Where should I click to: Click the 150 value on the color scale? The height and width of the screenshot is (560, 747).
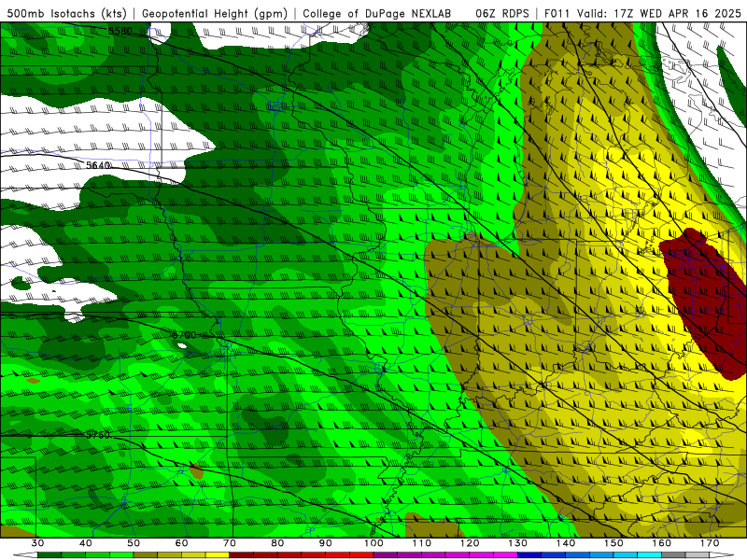pyautogui.click(x=613, y=543)
